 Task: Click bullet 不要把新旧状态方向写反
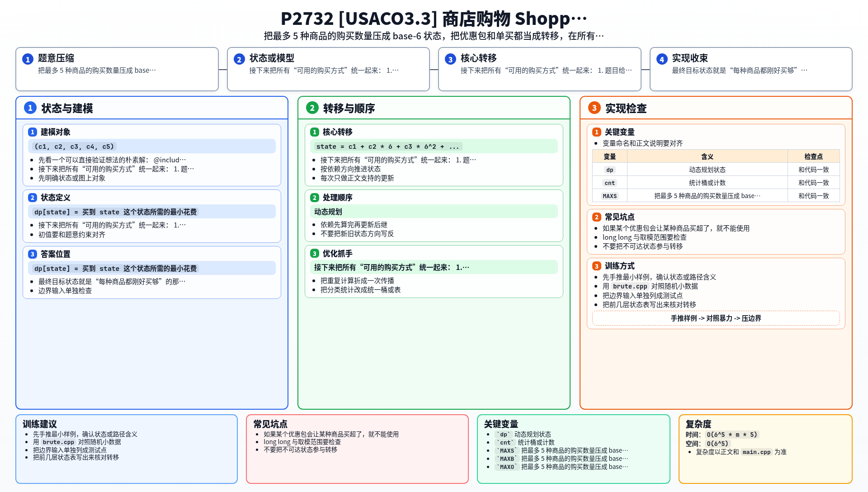click(357, 234)
